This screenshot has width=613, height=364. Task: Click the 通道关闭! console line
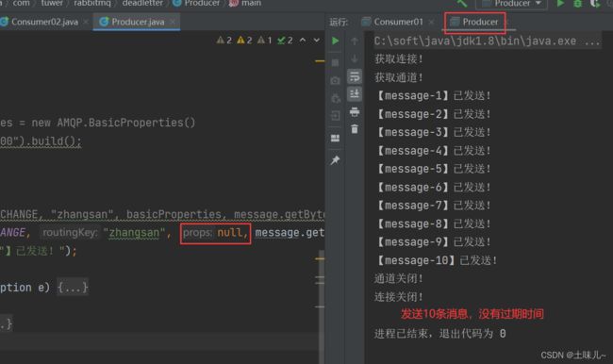pyautogui.click(x=399, y=279)
